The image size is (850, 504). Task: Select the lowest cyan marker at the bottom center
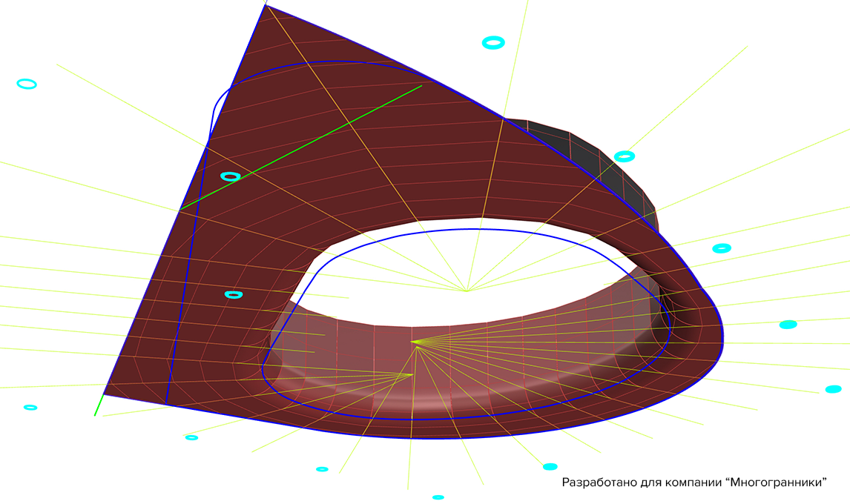click(x=438, y=497)
